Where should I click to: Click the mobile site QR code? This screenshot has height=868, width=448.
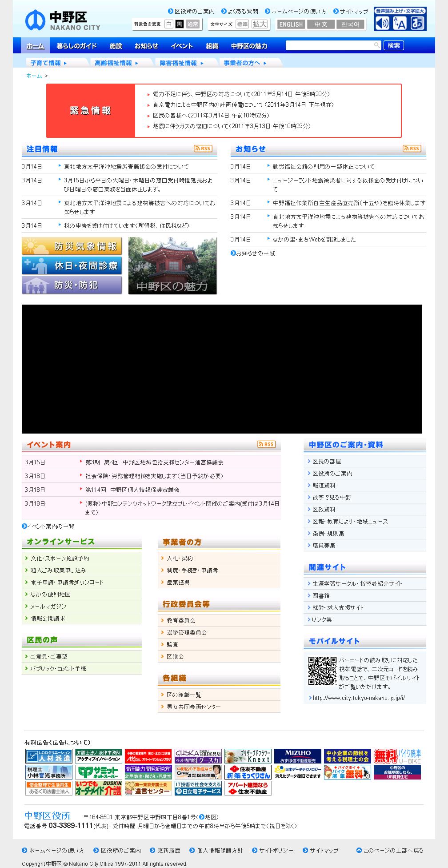pyautogui.click(x=322, y=671)
